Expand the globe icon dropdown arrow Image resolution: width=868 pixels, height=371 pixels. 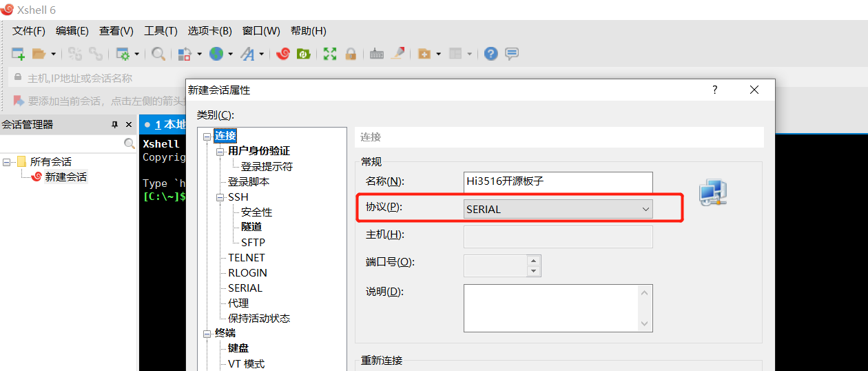pyautogui.click(x=230, y=54)
